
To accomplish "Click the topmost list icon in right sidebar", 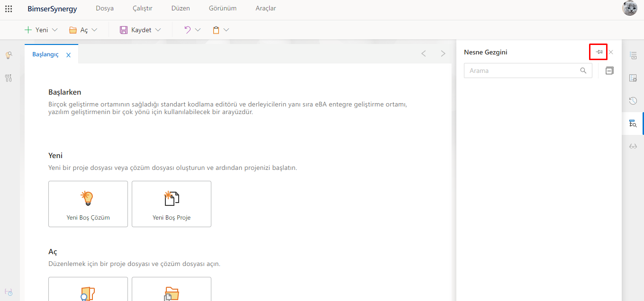I will [x=633, y=55].
